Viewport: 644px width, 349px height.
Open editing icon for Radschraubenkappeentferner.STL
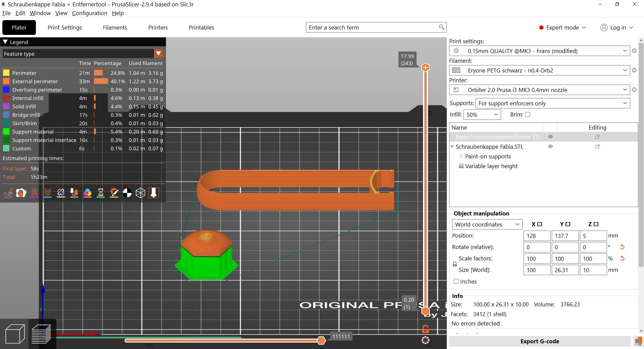pyautogui.click(x=597, y=137)
